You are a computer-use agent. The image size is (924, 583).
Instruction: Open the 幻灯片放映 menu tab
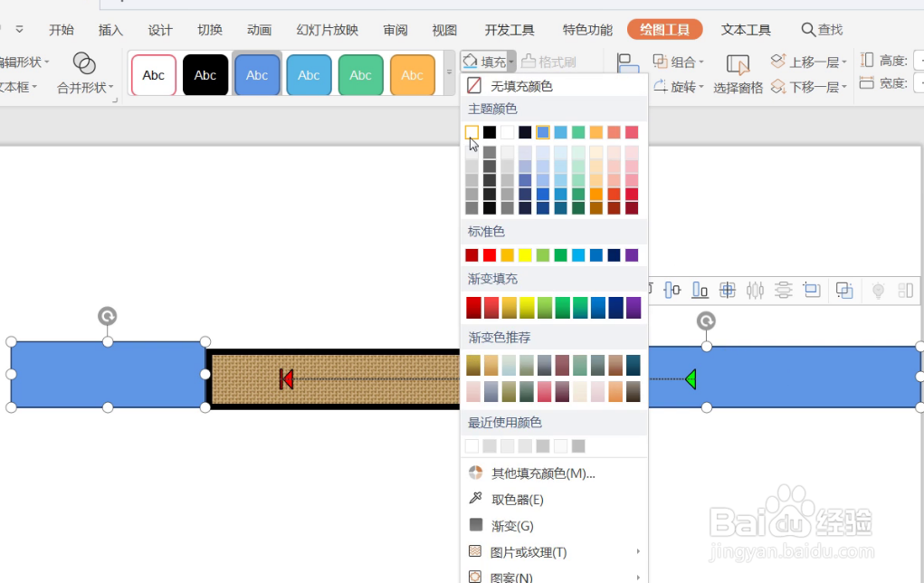point(327,29)
